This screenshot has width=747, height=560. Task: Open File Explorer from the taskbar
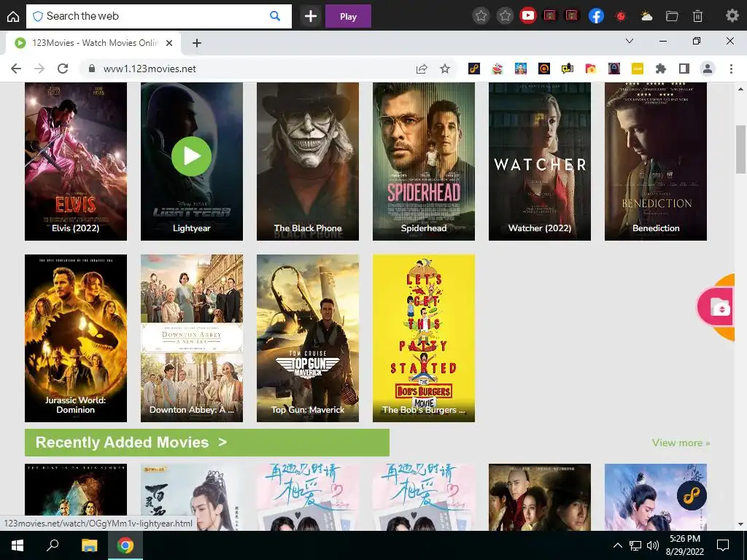(x=89, y=545)
